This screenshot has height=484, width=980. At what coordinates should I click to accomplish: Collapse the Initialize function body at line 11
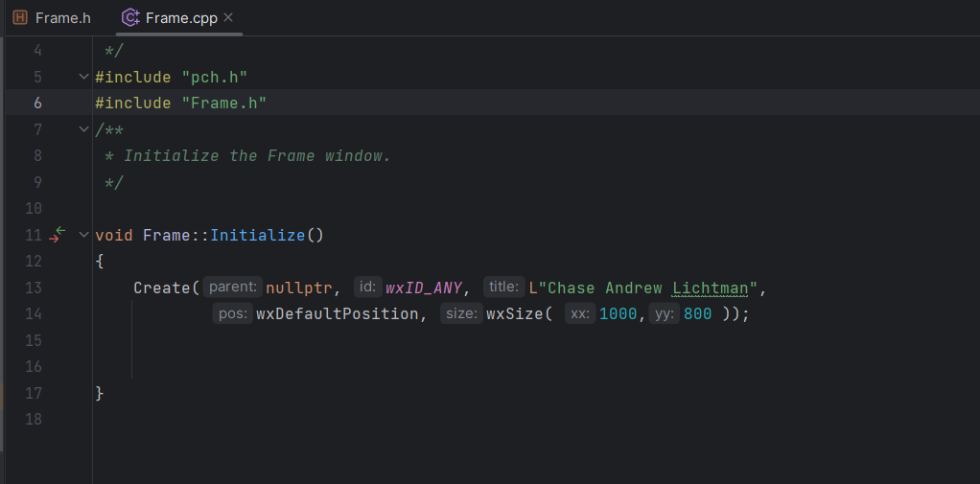pyautogui.click(x=84, y=235)
